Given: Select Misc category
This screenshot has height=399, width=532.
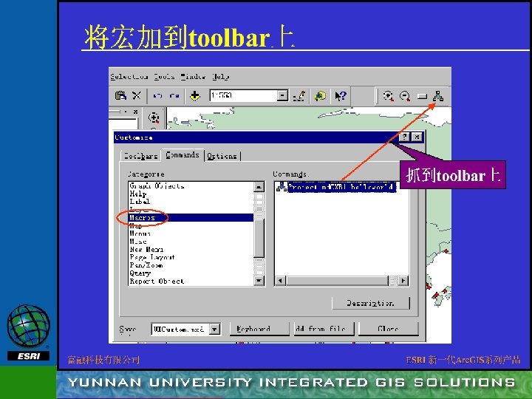Looking at the screenshot, I should click(191, 241).
